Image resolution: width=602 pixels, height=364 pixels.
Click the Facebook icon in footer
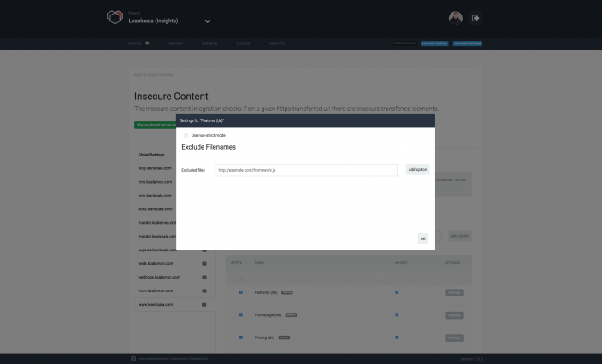[x=133, y=359]
